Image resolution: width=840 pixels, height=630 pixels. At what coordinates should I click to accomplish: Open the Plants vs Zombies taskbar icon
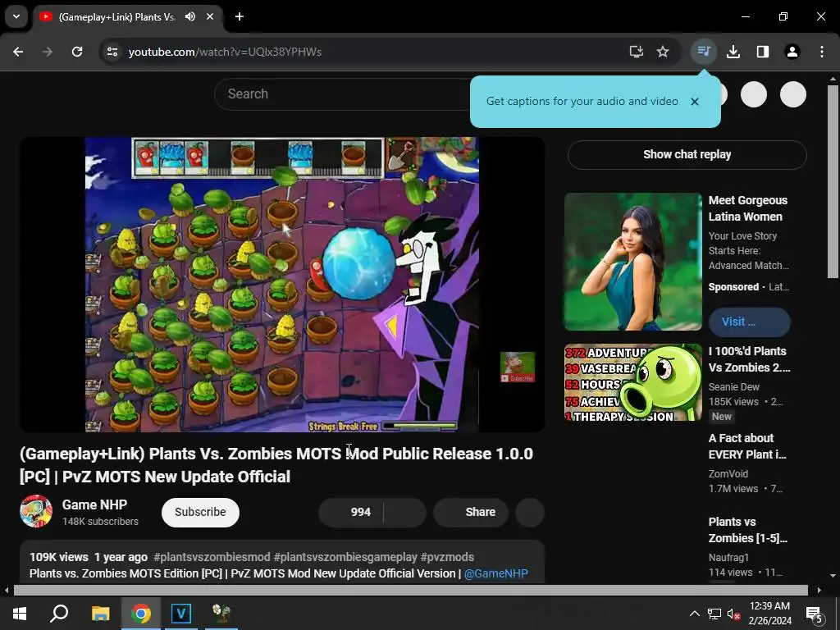point(221,614)
